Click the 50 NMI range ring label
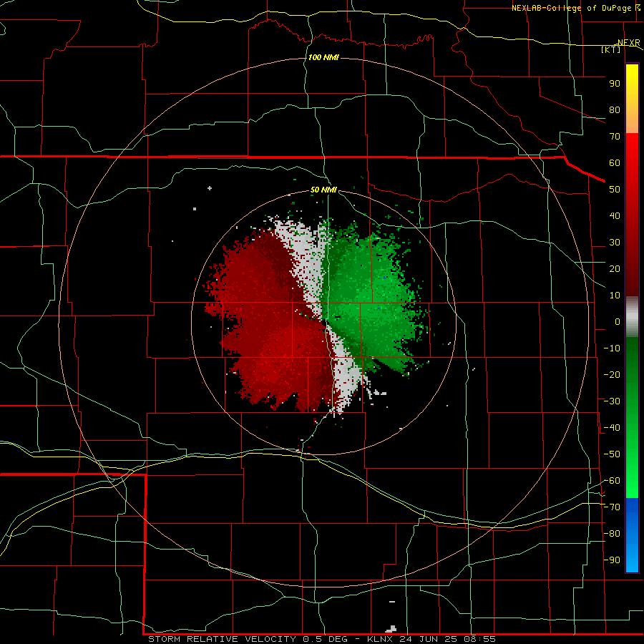This screenshot has height=644, width=644. click(x=323, y=190)
